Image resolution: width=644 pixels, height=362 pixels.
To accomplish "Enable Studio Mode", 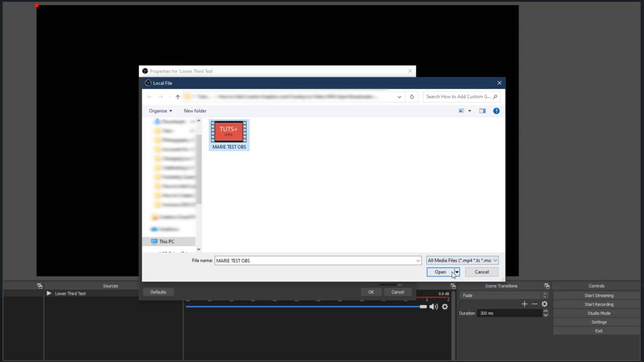I will pos(599,313).
